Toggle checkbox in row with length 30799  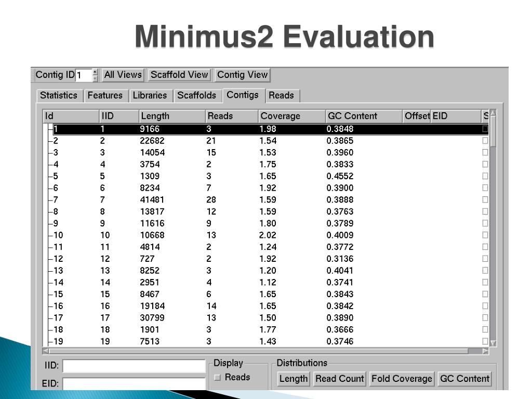pos(485,318)
